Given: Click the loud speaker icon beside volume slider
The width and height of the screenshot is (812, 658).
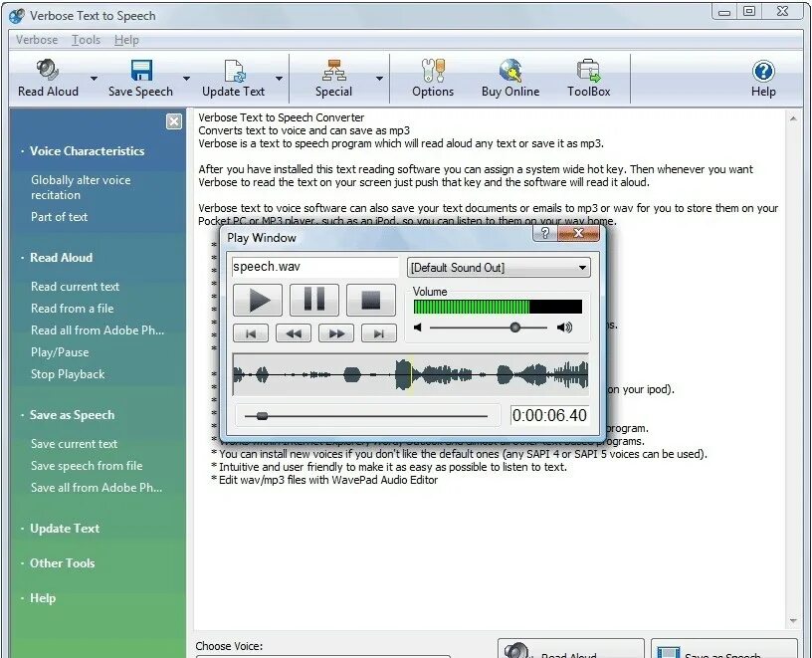Looking at the screenshot, I should (564, 328).
